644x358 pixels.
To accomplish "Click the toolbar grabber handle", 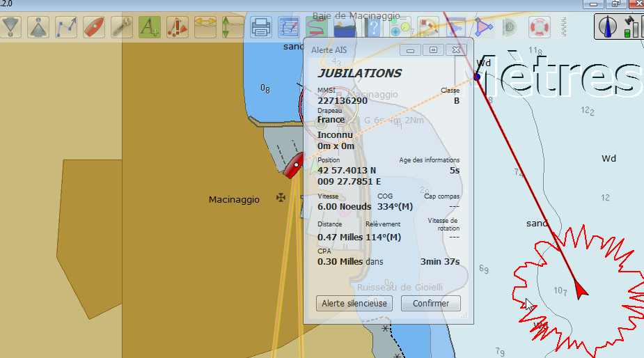I will click(x=564, y=27).
